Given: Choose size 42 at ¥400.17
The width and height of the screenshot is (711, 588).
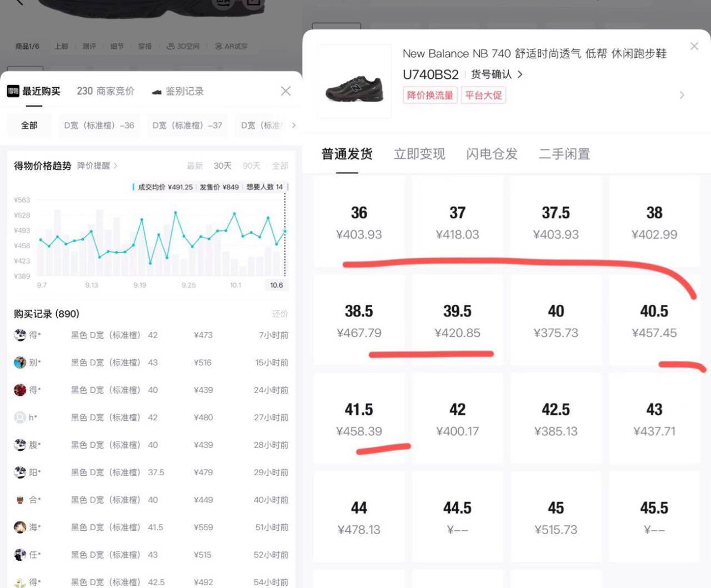Looking at the screenshot, I should 457,419.
